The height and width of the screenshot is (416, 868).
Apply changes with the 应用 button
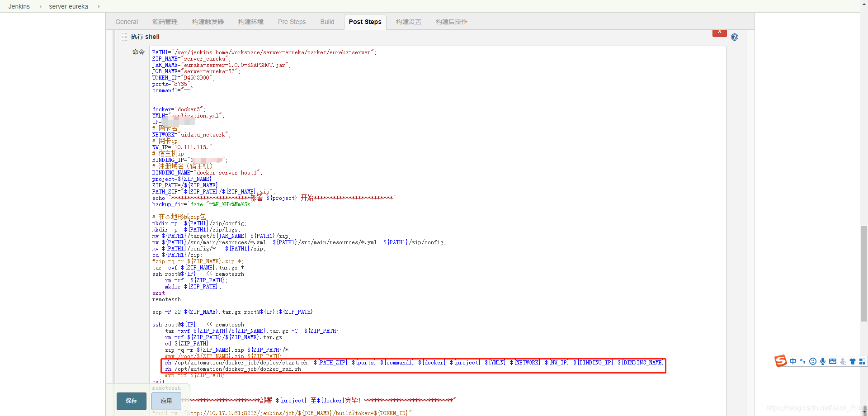click(166, 401)
